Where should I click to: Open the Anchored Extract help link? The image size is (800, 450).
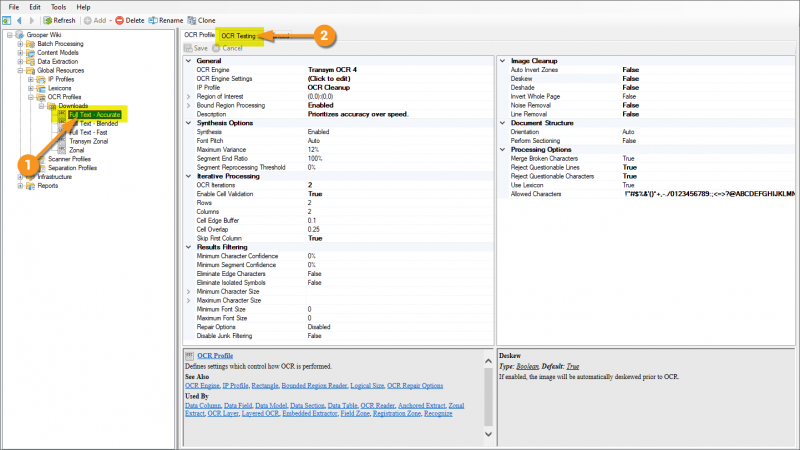click(421, 406)
